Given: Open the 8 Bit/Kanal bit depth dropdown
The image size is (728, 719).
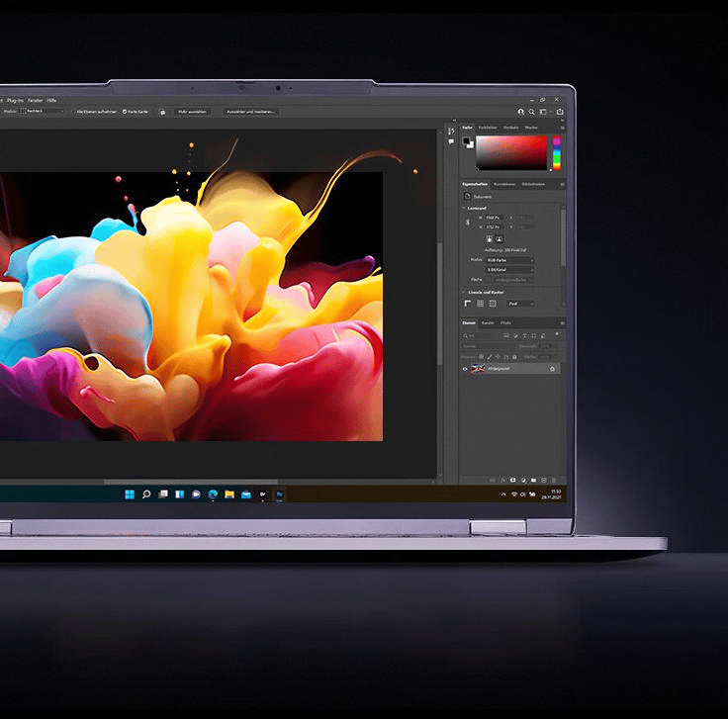Looking at the screenshot, I should point(508,269).
